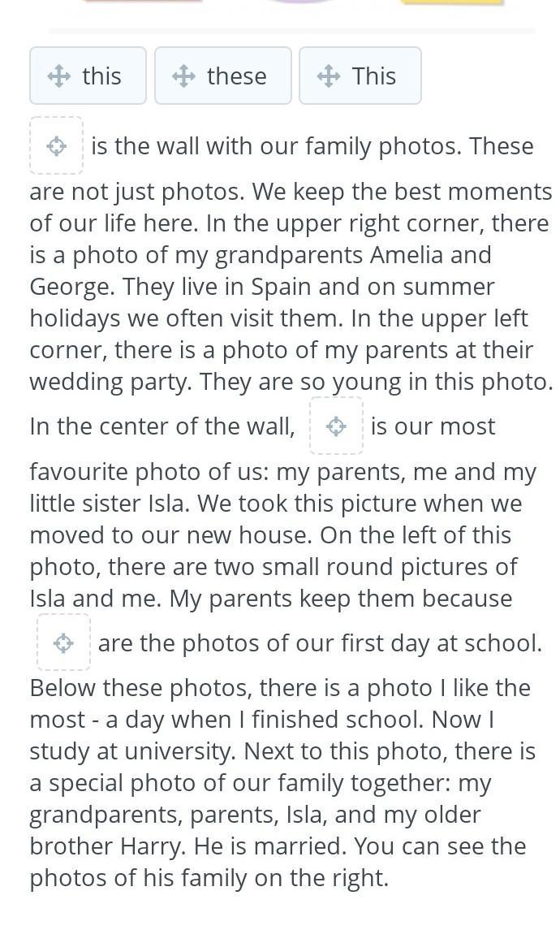Click the blank target before "is our most"
The height and width of the screenshot is (943, 560).
click(336, 426)
